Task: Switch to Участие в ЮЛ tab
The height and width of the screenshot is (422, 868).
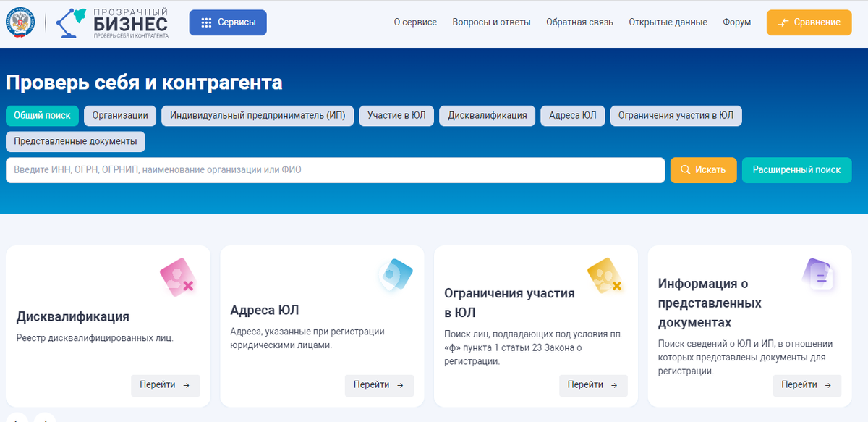Action: pyautogui.click(x=396, y=116)
